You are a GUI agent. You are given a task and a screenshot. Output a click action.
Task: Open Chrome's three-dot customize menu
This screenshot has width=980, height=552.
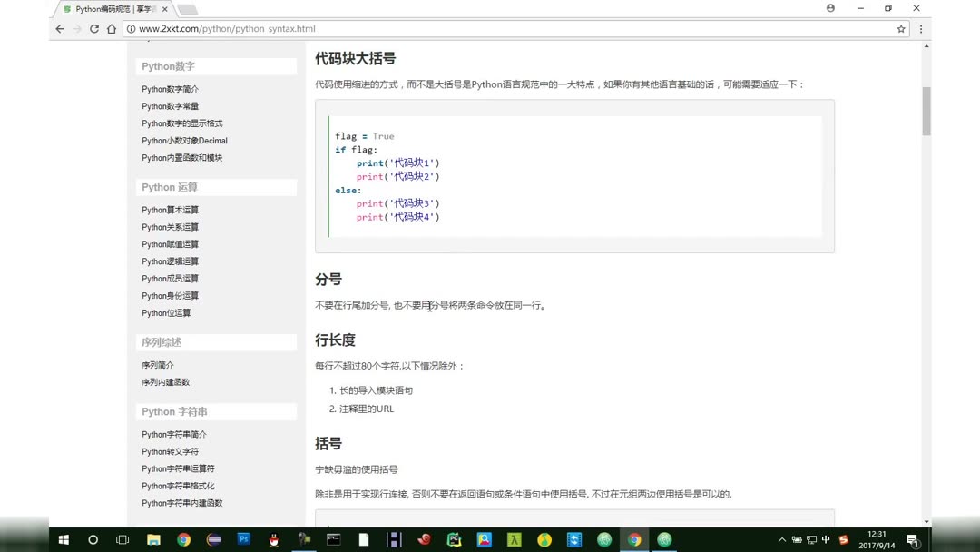[x=920, y=28]
